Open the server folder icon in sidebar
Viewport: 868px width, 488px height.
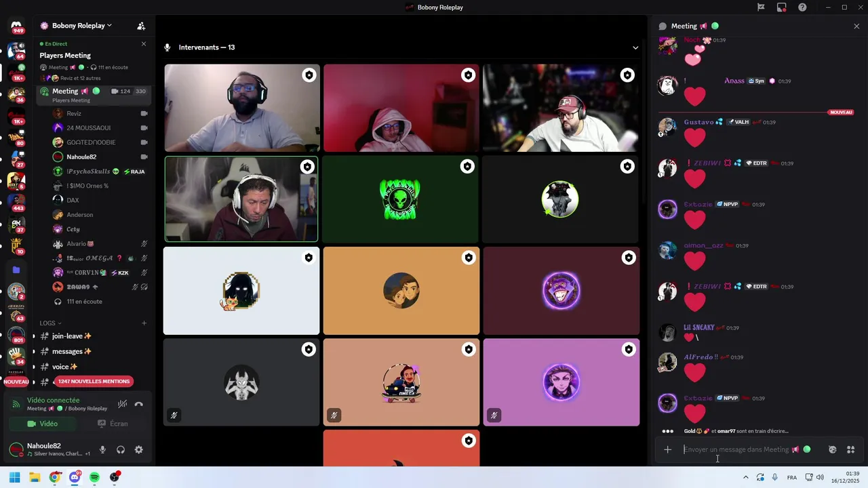(16, 270)
